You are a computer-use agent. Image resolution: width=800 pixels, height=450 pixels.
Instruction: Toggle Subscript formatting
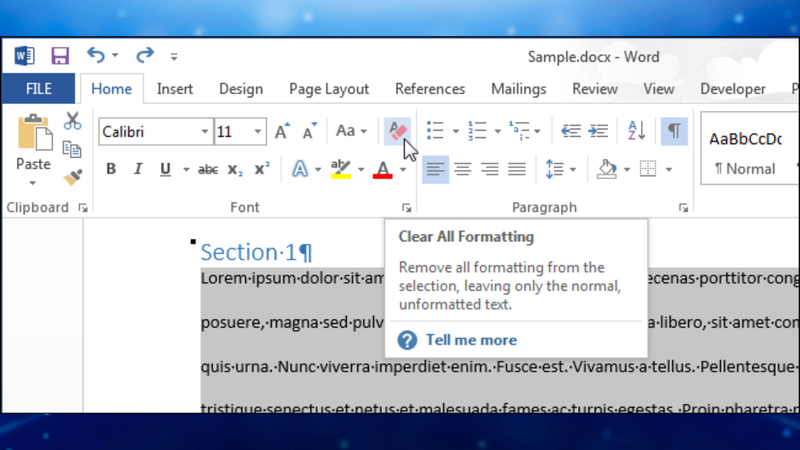tap(235, 169)
